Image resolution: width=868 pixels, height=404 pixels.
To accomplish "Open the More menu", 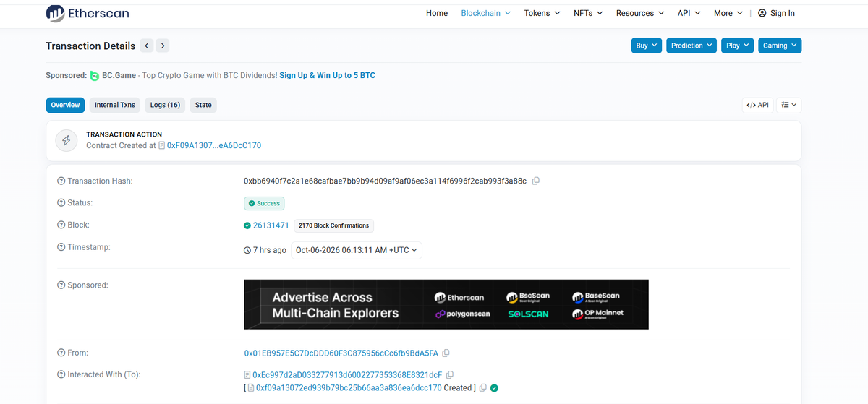I will [728, 13].
